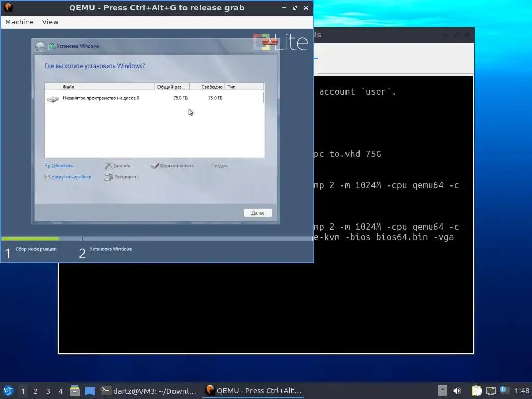Close the Windows Setup dialog with red X
Viewport: 532px width, 399px height.
click(270, 41)
